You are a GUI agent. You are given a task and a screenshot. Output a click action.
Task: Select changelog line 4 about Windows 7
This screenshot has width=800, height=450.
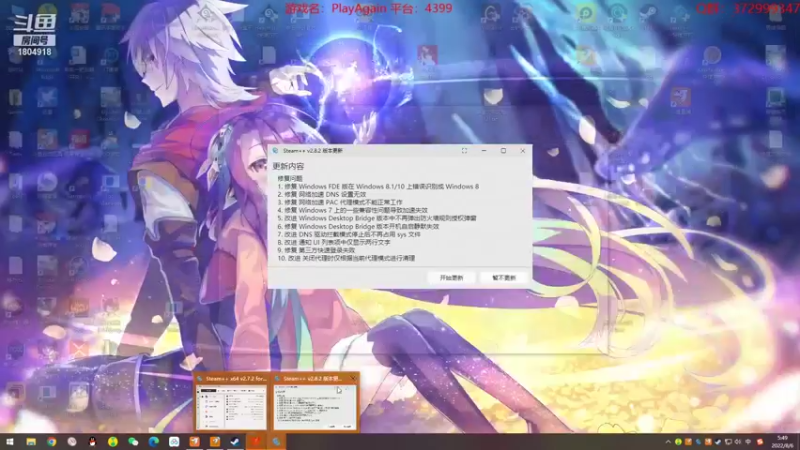(353, 210)
